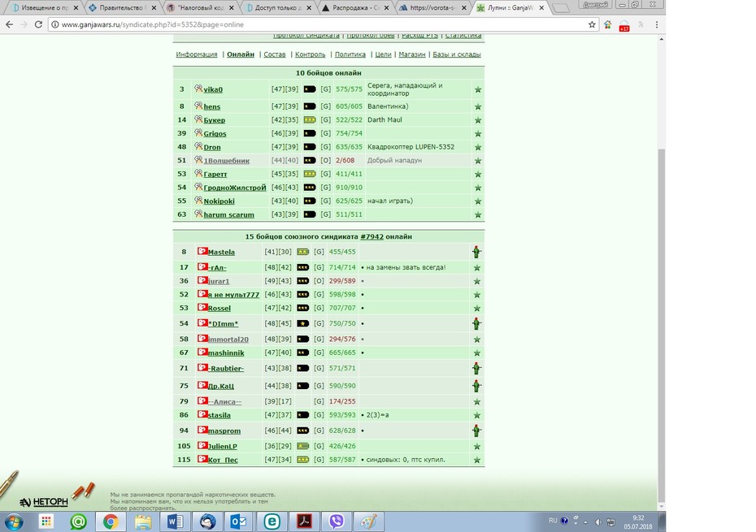Click the page's vertical scrollbar thumb
The image size is (756, 532).
point(662,326)
